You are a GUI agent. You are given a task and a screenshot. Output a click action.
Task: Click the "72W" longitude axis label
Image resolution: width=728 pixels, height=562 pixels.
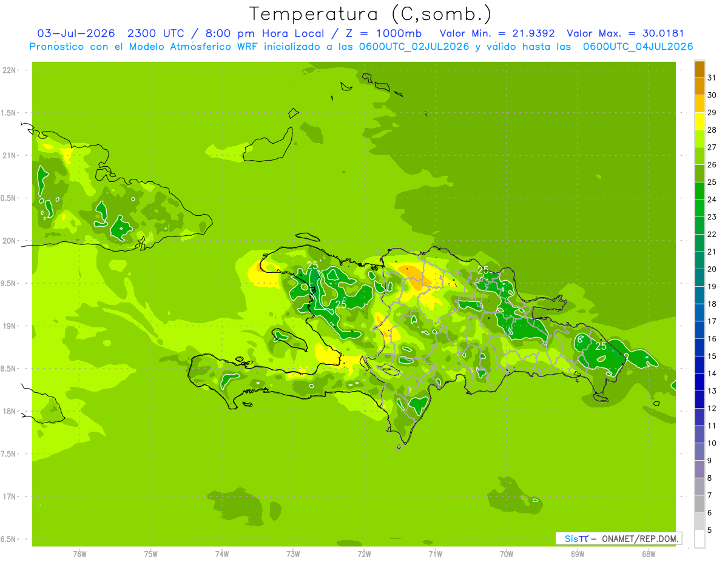point(364,554)
